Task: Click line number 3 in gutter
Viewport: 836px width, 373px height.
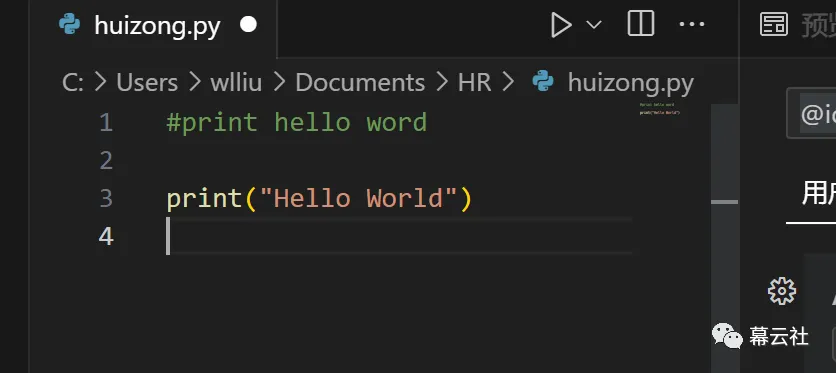Action: [x=106, y=198]
